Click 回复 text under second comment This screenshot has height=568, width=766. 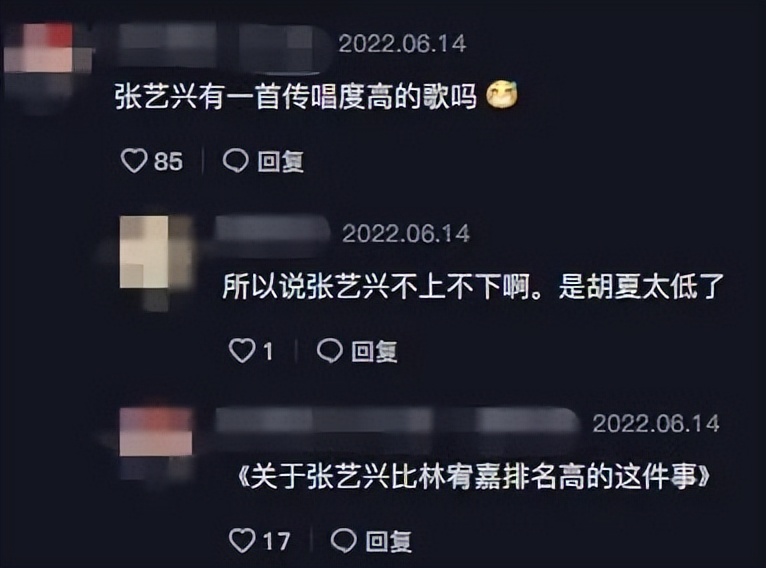point(374,351)
